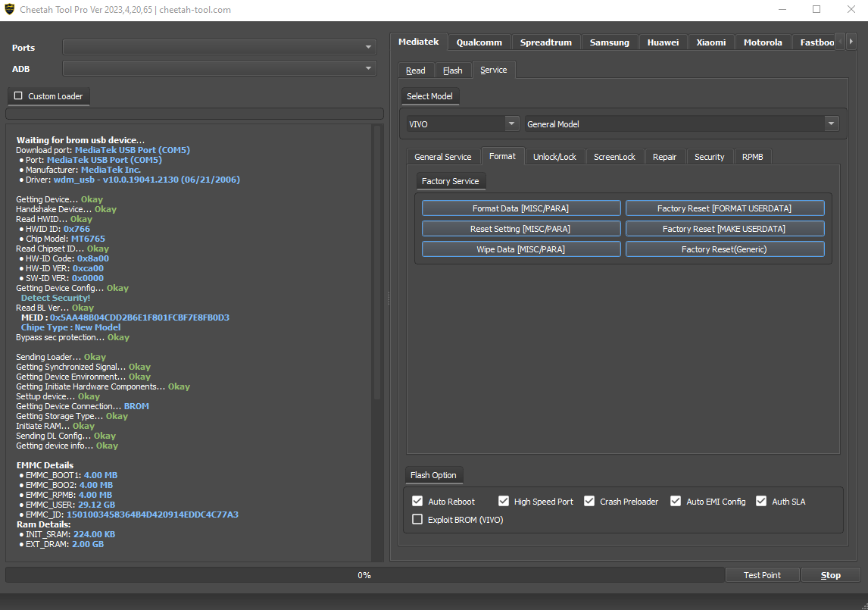This screenshot has height=610, width=868.
Task: Click the Getting Device Connection BROM line
Action: click(x=82, y=406)
